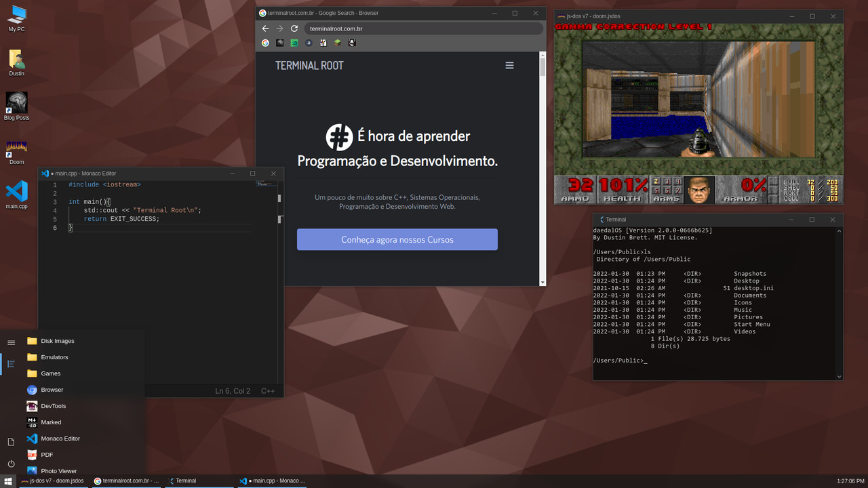This screenshot has height=488, width=868.
Task: Click 'Documents' in Terminal listing
Action: point(750,296)
